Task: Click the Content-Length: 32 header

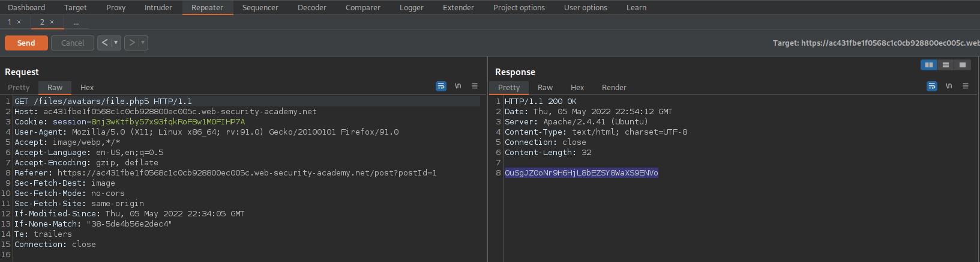Action: tap(548, 152)
